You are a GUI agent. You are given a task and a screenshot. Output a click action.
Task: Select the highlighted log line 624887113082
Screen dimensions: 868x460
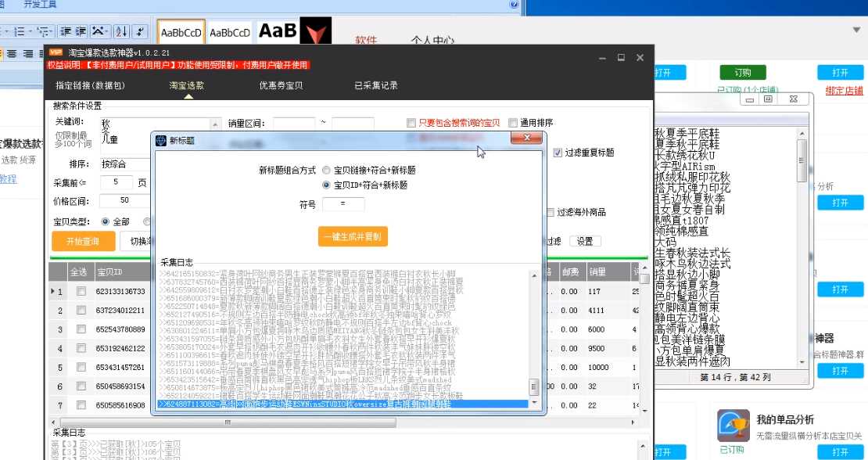coord(342,404)
